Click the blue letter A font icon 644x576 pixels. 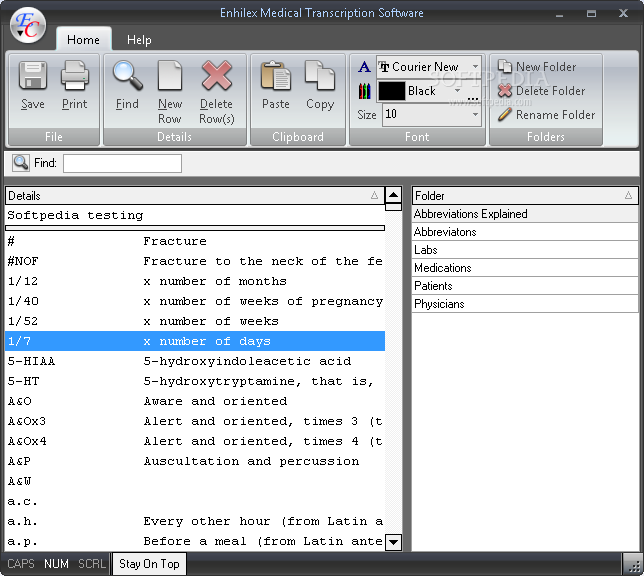click(x=364, y=67)
